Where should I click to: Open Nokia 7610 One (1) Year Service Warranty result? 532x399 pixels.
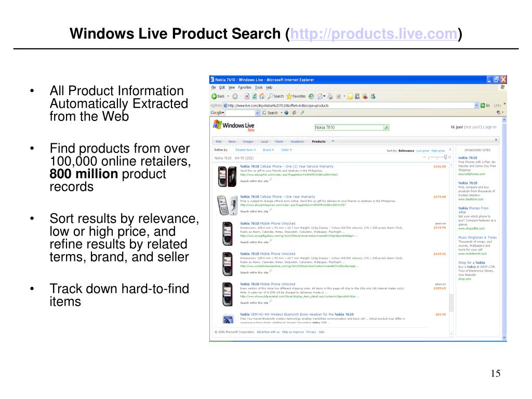click(287, 167)
